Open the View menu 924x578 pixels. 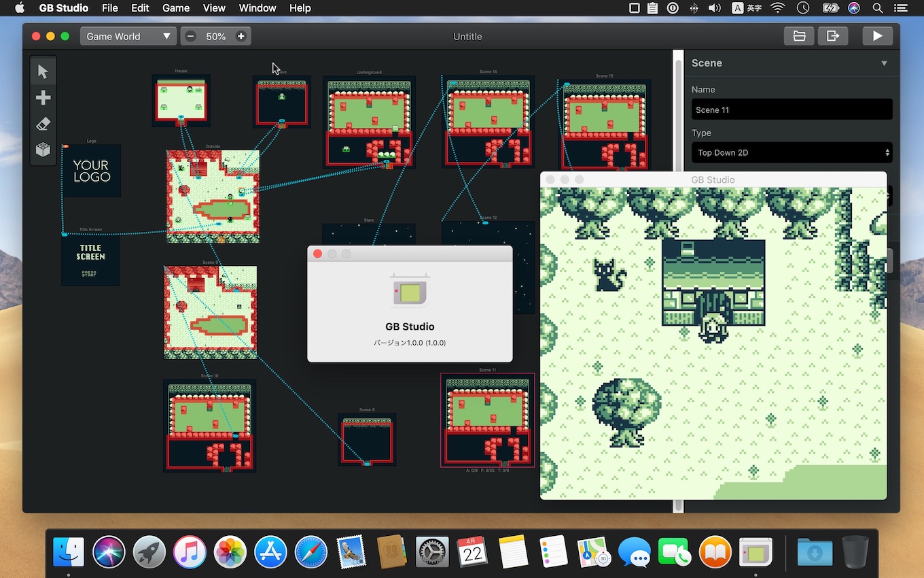[214, 8]
